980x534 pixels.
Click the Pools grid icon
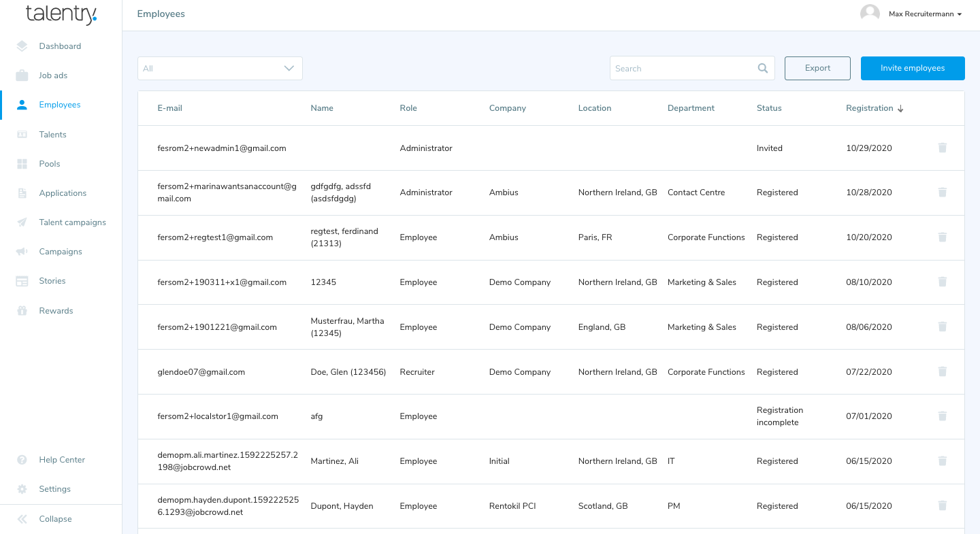click(x=22, y=164)
